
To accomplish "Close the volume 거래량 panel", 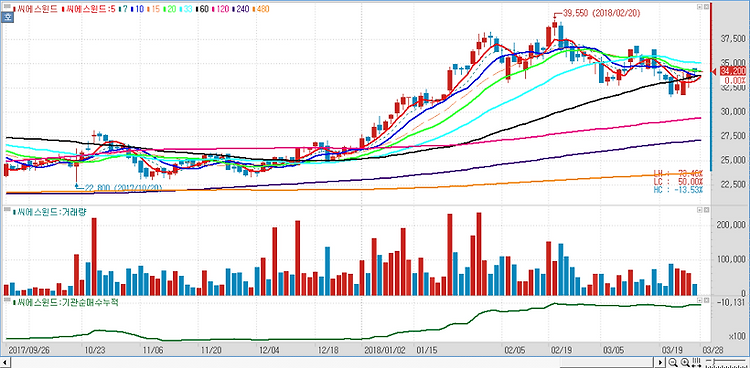I will pos(705,210).
